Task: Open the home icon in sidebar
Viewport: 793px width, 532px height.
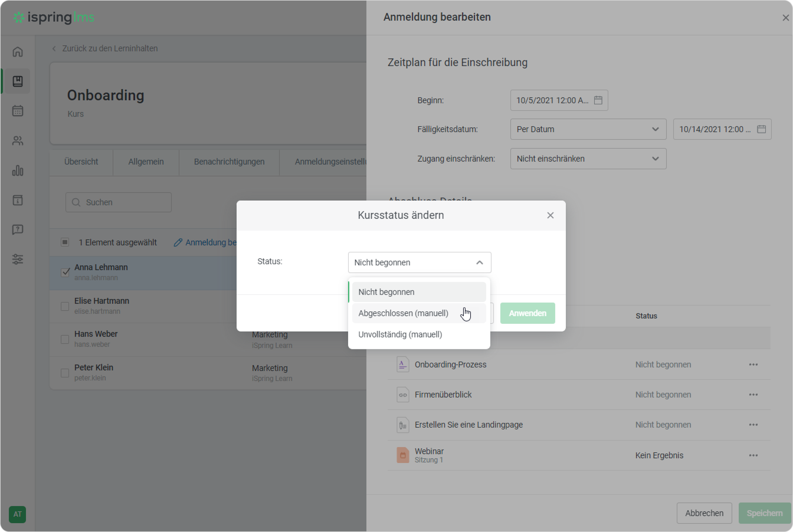Action: pyautogui.click(x=18, y=52)
